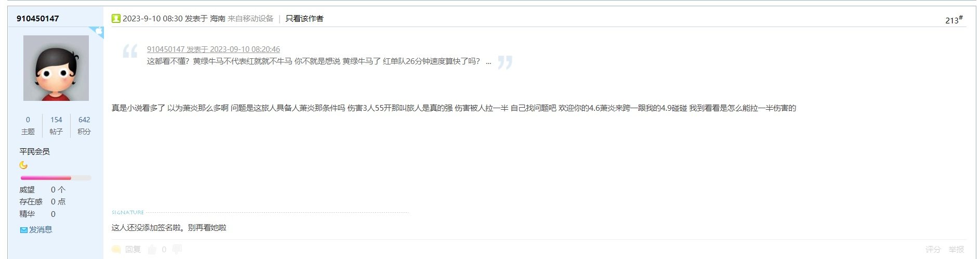View the 642 积分 points stat
This screenshot has width=980, height=259.
coord(84,126)
